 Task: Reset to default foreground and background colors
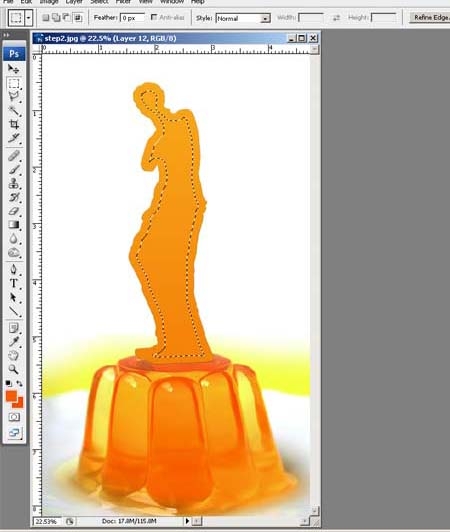click(8, 384)
